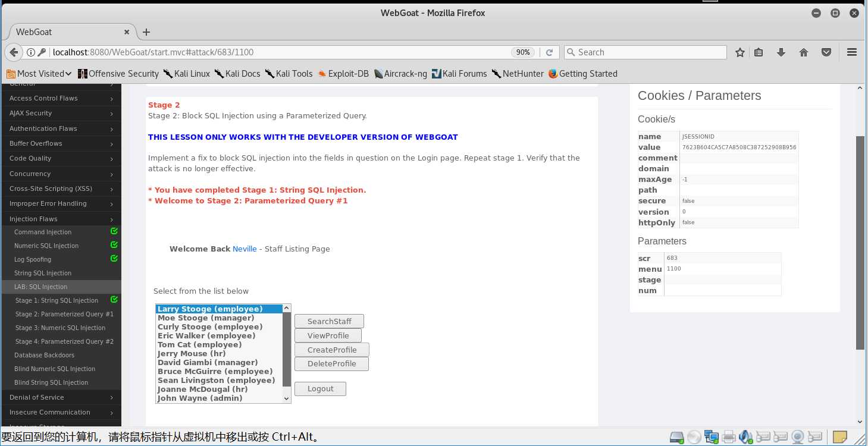Click the Logout button
This screenshot has height=446, width=868.
(320, 388)
